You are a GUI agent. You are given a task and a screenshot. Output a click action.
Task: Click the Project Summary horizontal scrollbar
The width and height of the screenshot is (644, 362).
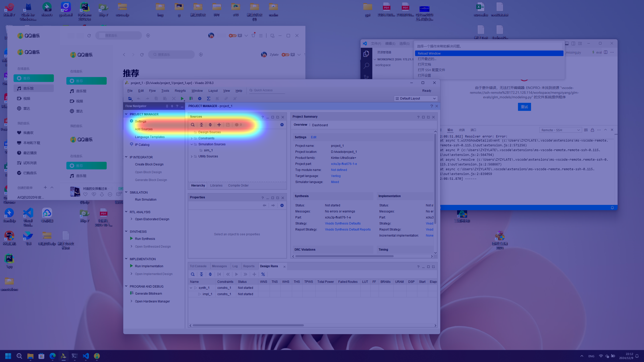[344, 256]
